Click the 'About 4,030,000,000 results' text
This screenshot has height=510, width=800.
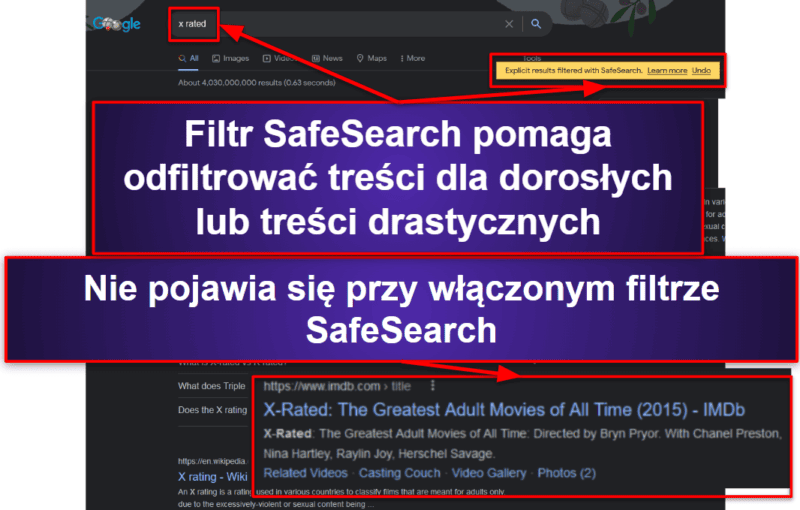click(256, 83)
